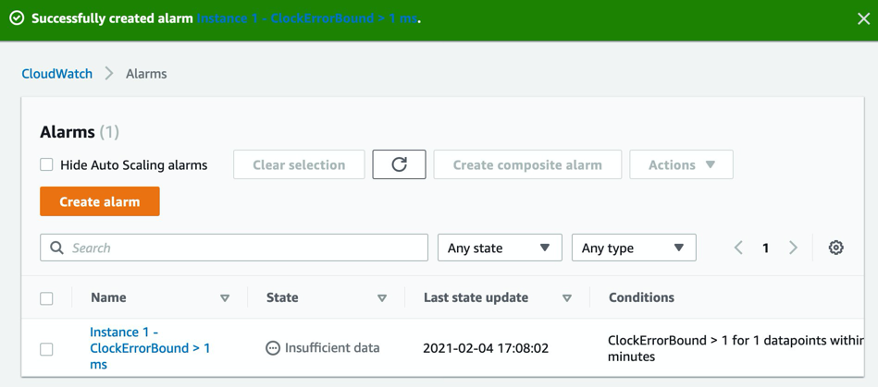Sort alarms by Name column arrow

point(225,298)
